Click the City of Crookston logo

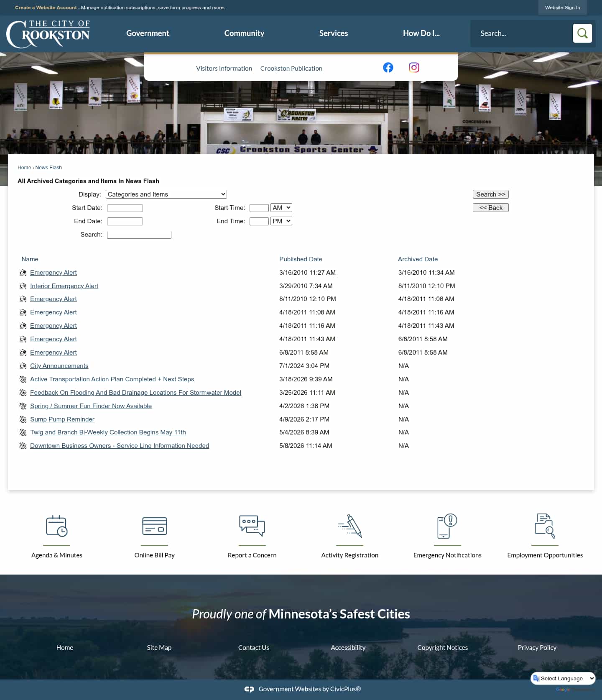coord(48,34)
